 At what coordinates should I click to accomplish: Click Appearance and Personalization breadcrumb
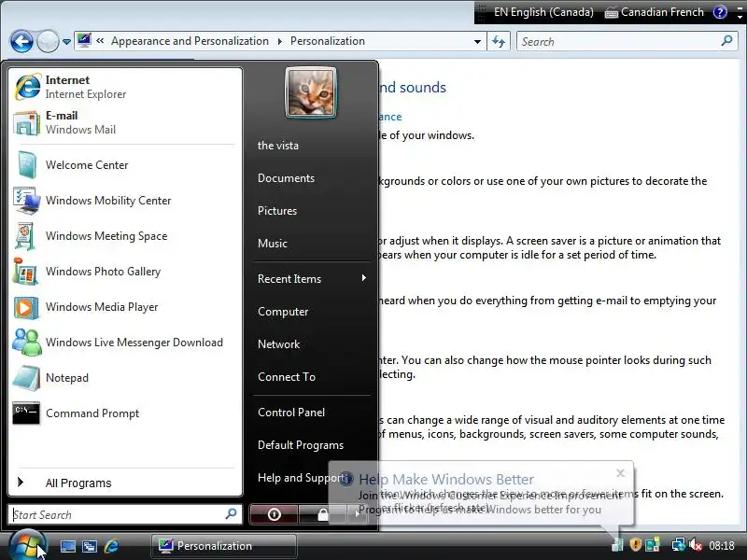pyautogui.click(x=190, y=41)
